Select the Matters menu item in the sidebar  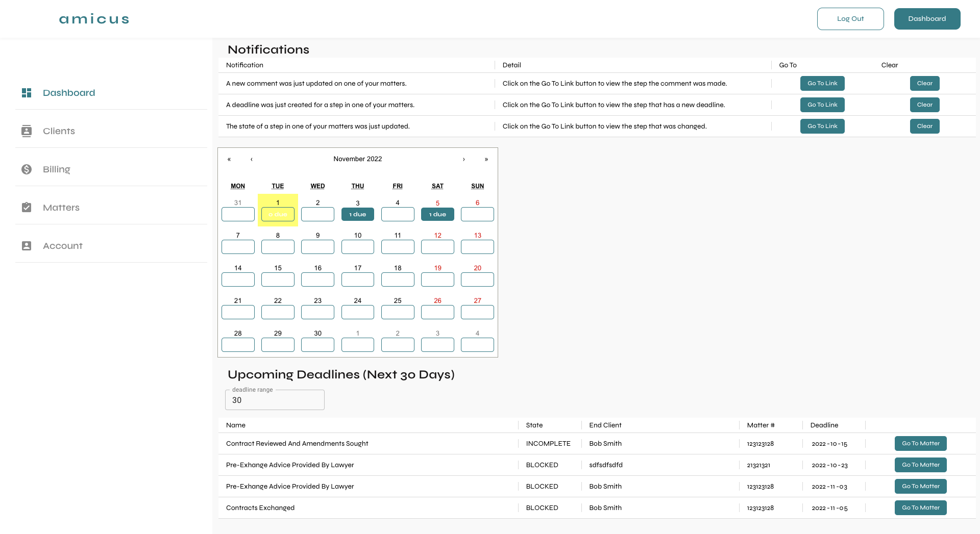(x=61, y=208)
